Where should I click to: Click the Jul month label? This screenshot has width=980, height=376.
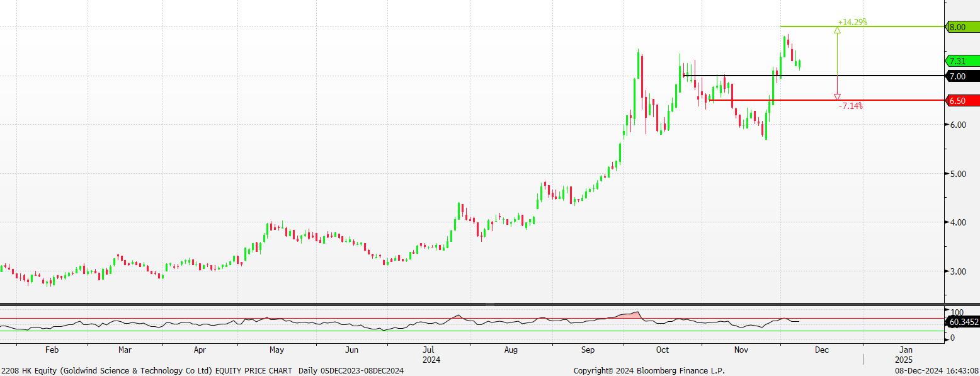pyautogui.click(x=428, y=350)
